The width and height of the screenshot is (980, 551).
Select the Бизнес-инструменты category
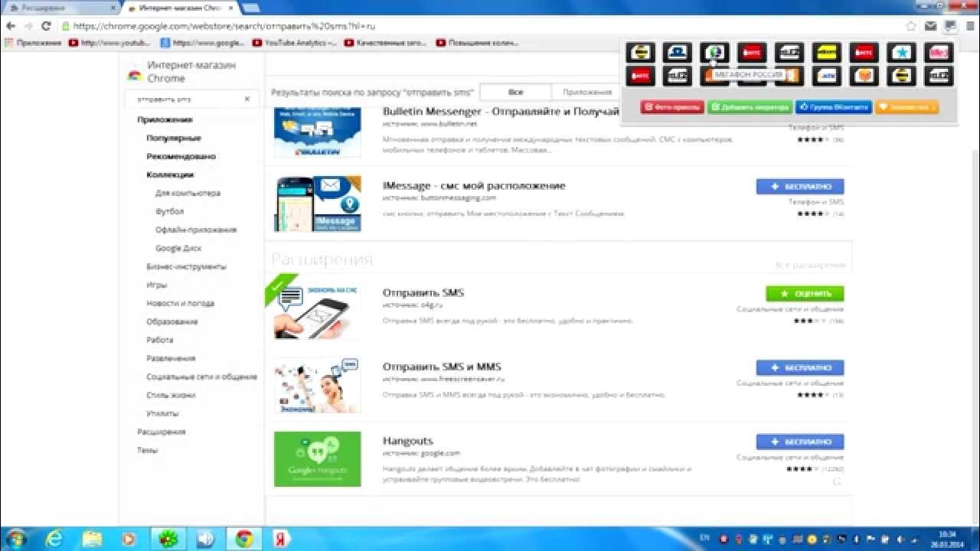186,266
